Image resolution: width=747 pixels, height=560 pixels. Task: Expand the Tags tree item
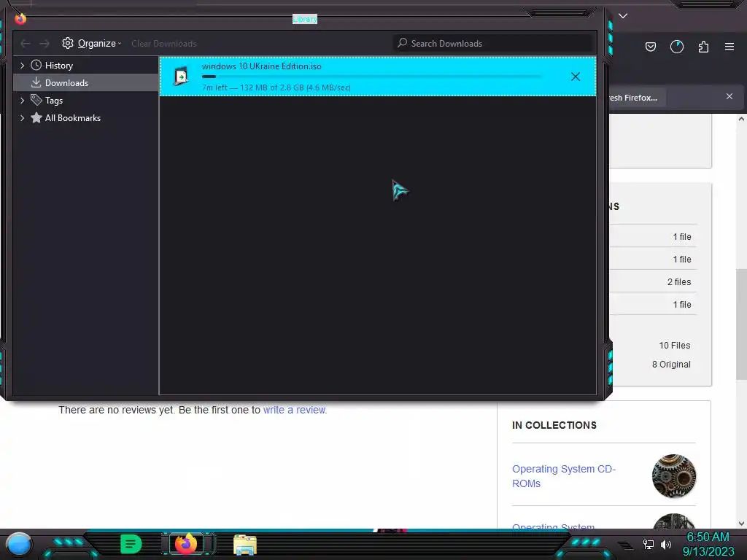coord(22,101)
